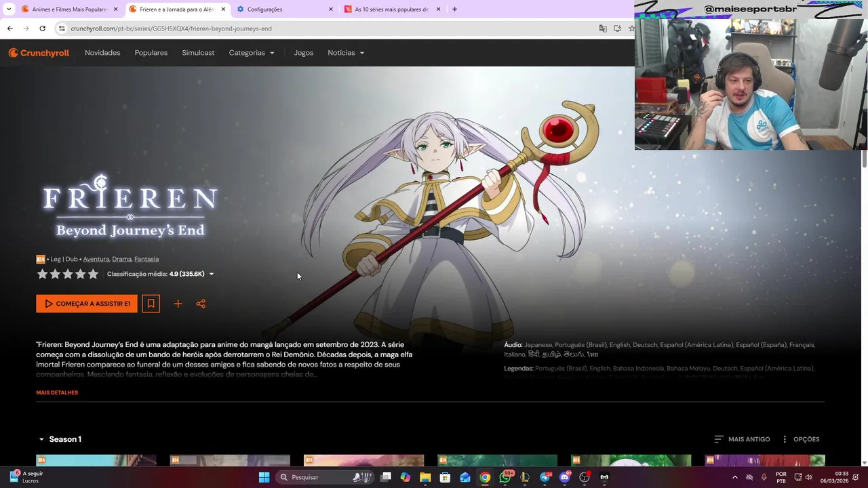Close the Animes e Filmes Mais Populares tab
868x488 pixels.
coord(115,9)
